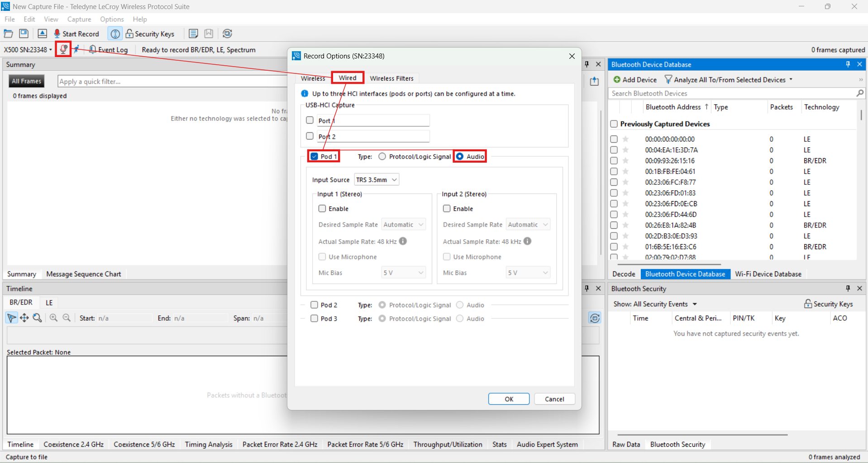
Task: Open Input 1 Desired Sample Rate dropdown
Action: tap(403, 224)
